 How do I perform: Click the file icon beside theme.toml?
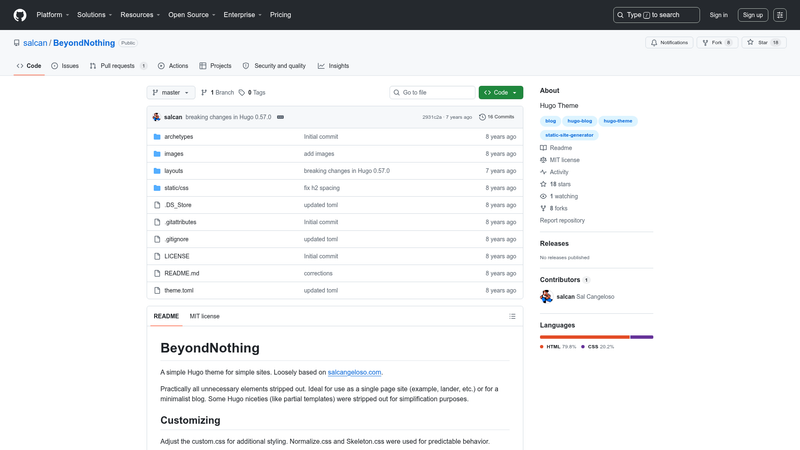click(157, 290)
